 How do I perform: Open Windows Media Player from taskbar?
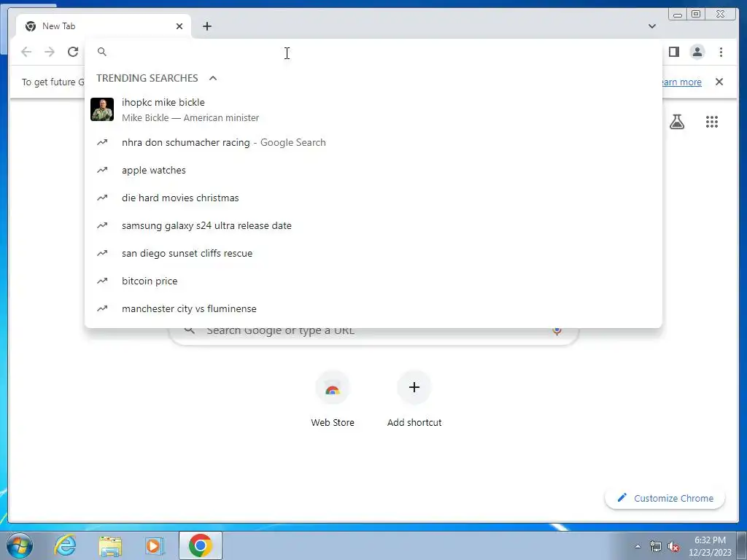point(154,545)
